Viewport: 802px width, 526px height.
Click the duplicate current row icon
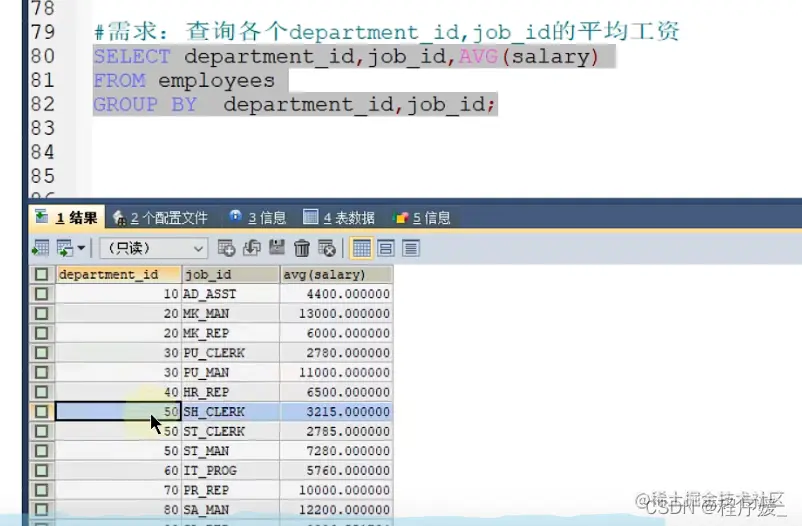[x=251, y=248]
